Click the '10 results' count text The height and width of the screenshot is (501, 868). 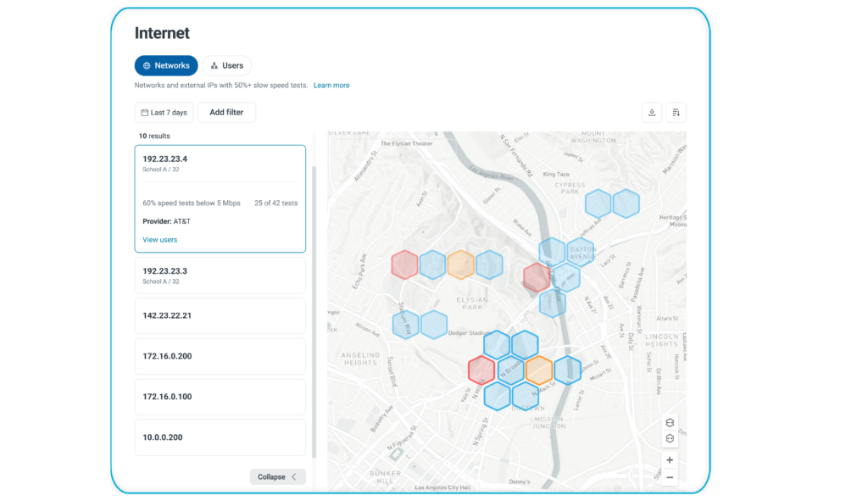pyautogui.click(x=154, y=136)
